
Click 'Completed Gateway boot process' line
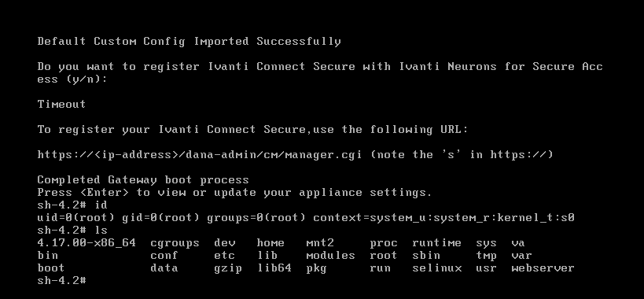[x=143, y=180]
